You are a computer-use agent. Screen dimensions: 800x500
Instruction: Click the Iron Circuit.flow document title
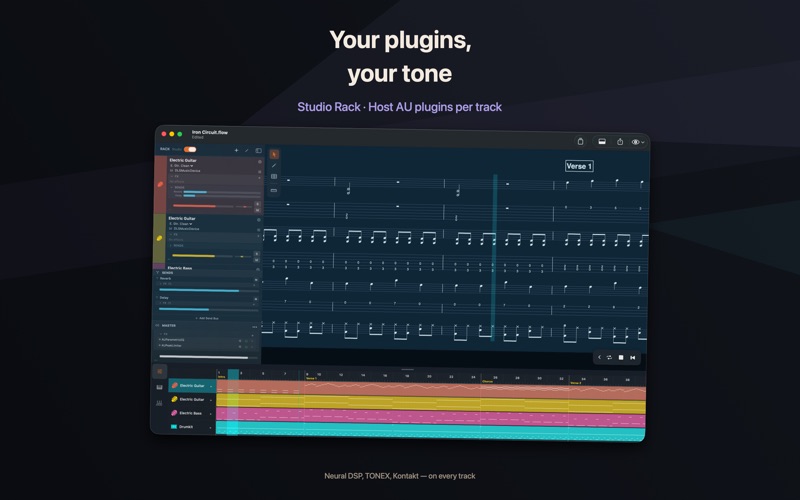click(210, 132)
